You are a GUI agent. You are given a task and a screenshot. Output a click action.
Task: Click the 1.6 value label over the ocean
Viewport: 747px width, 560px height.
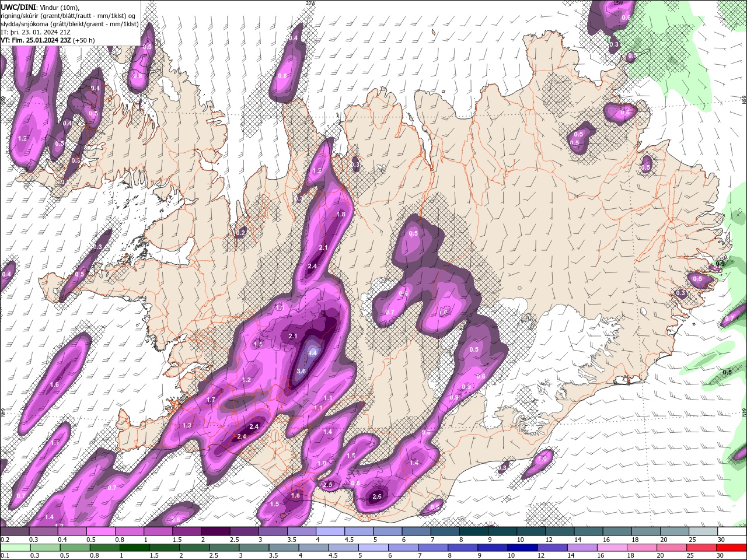click(x=55, y=385)
